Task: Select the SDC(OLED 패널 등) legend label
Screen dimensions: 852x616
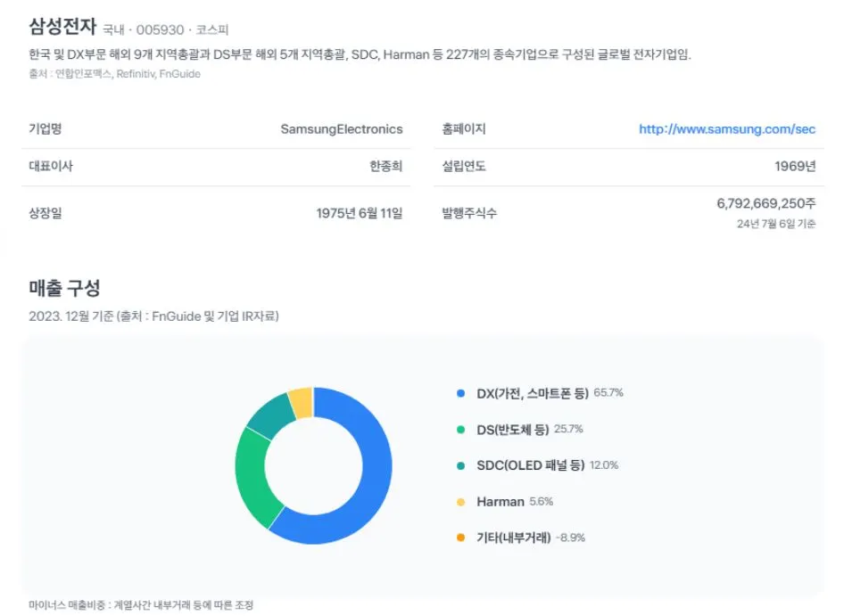Action: pos(530,465)
